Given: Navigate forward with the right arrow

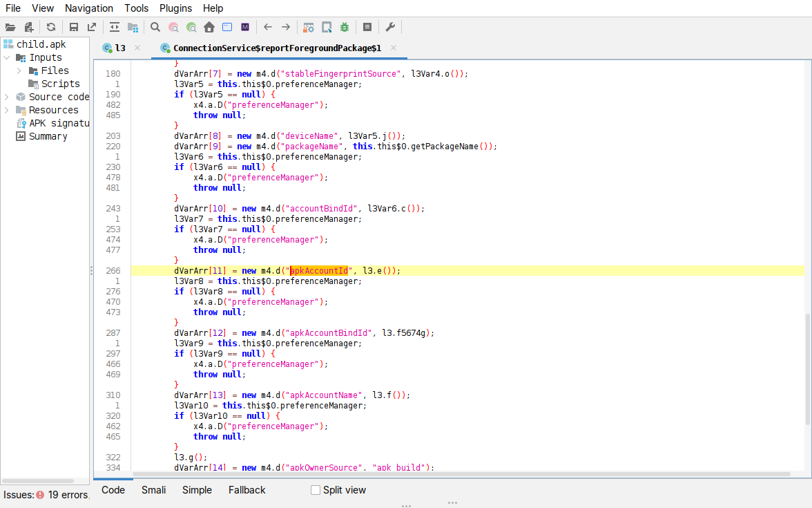Looking at the screenshot, I should click(286, 28).
